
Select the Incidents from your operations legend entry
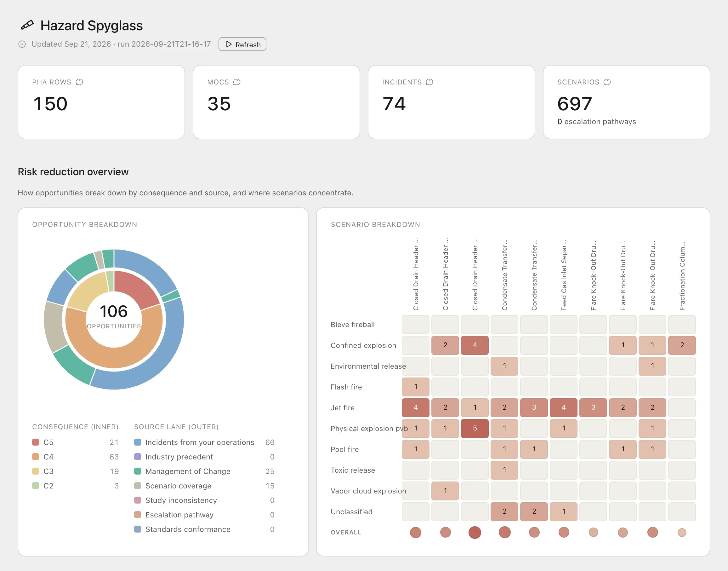[x=204, y=442]
